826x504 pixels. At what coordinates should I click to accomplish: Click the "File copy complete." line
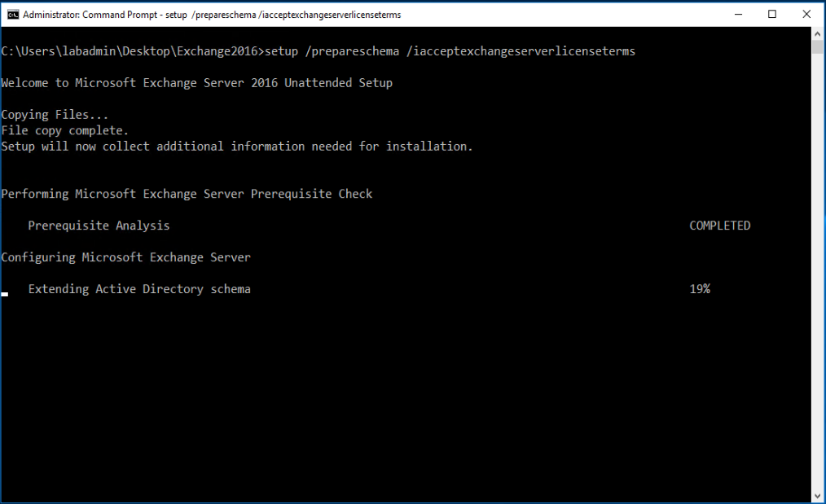65,130
